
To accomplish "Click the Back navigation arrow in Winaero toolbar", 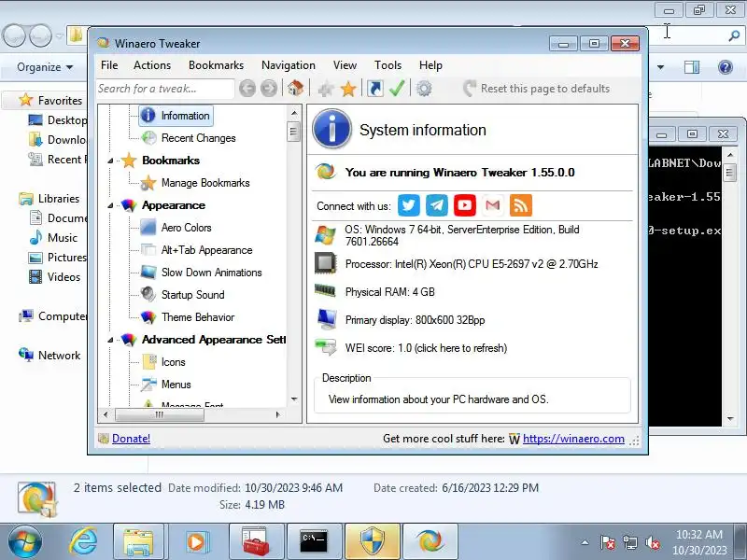I will pyautogui.click(x=247, y=89).
